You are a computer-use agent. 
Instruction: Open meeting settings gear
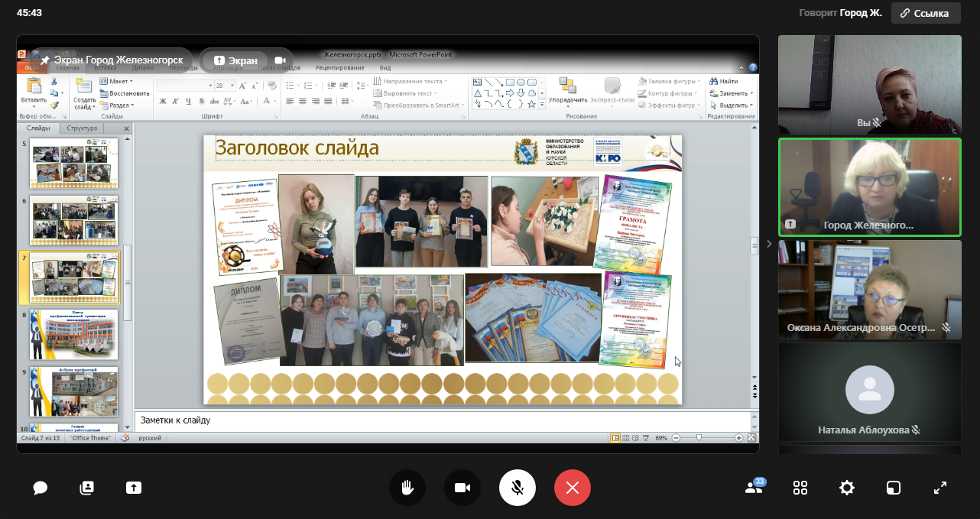tap(846, 488)
